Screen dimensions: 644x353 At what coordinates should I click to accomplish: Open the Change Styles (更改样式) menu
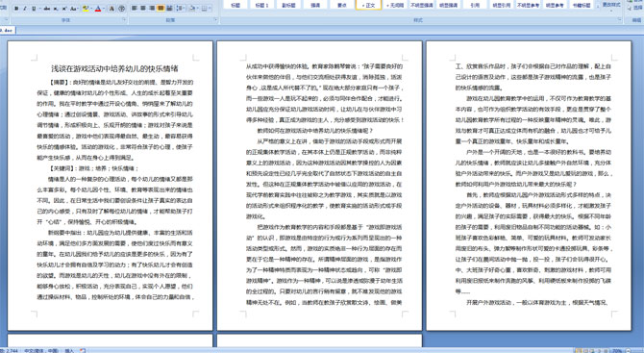click(x=611, y=6)
